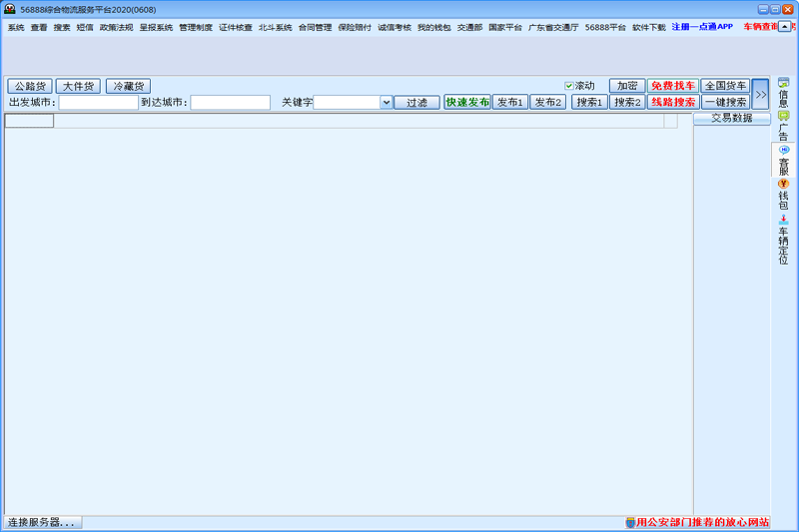Viewport: 799px width, 532px height.
Task: Click the 注册一点通APP link
Action: 702,27
